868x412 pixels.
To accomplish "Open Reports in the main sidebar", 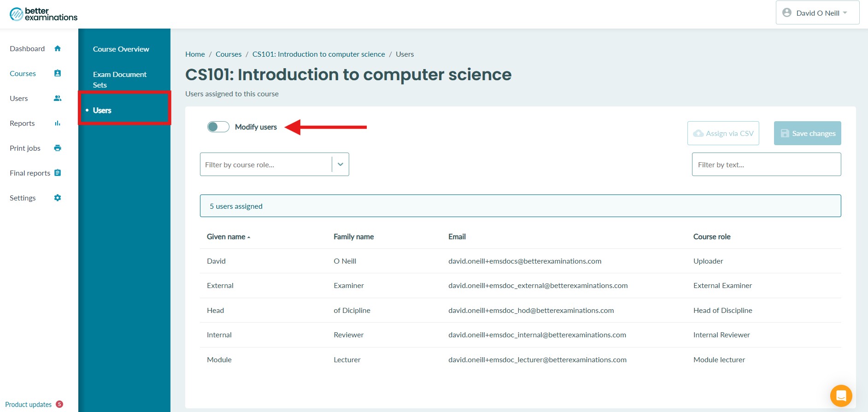I will tap(22, 123).
